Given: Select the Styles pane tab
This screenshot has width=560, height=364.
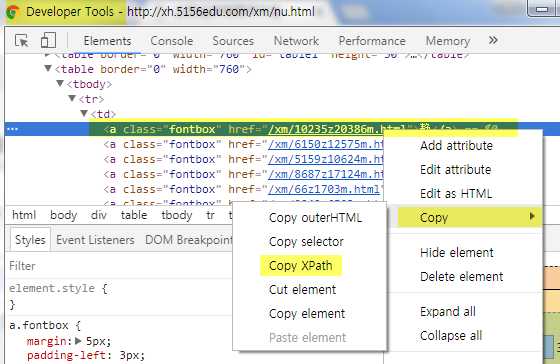Looking at the screenshot, I should click(x=30, y=240).
